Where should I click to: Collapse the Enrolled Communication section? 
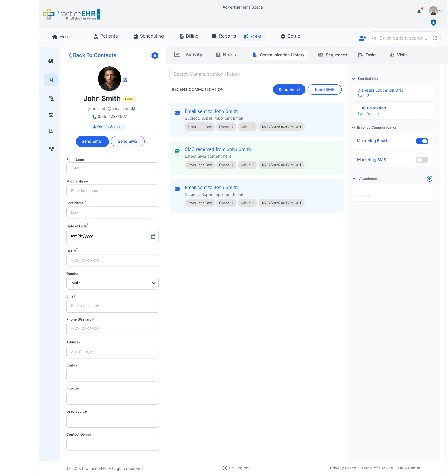pyautogui.click(x=353, y=128)
